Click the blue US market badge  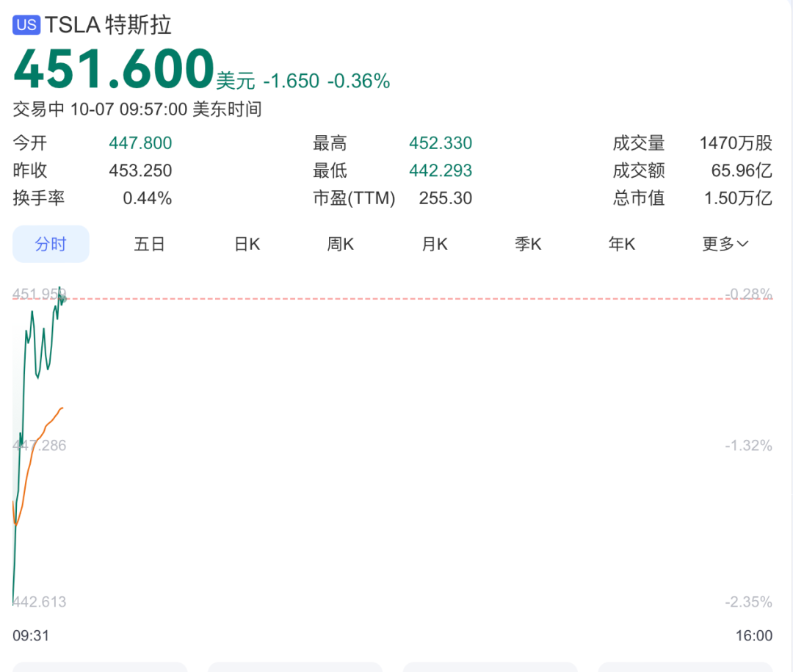(x=26, y=25)
